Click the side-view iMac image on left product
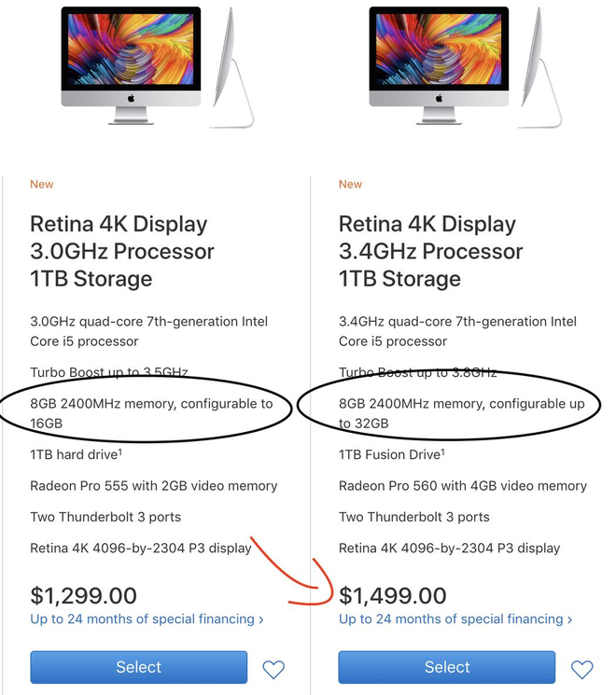This screenshot has height=695, width=616. [x=232, y=68]
